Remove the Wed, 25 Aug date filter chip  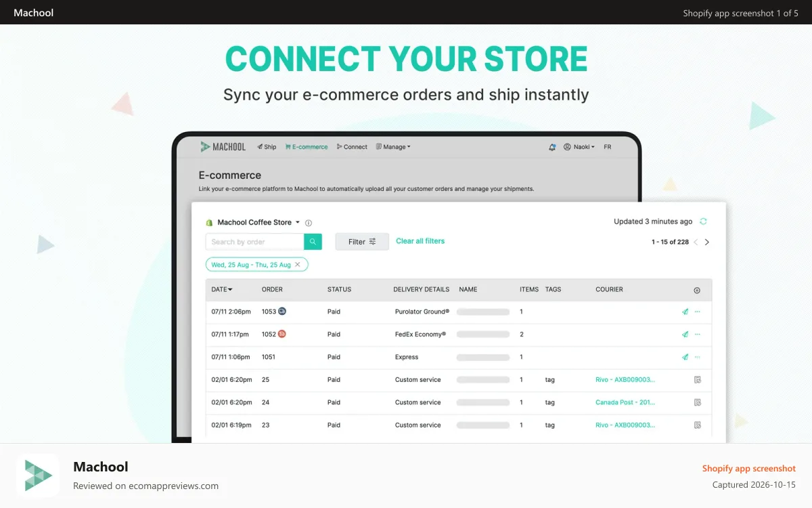tap(298, 265)
